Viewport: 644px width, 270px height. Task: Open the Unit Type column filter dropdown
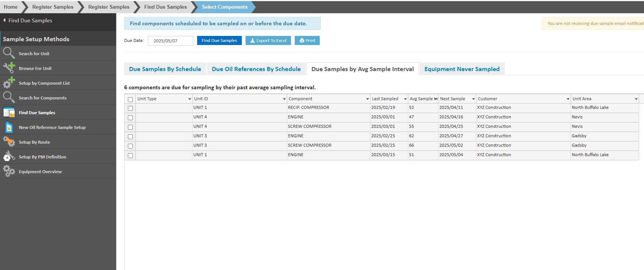(x=190, y=99)
